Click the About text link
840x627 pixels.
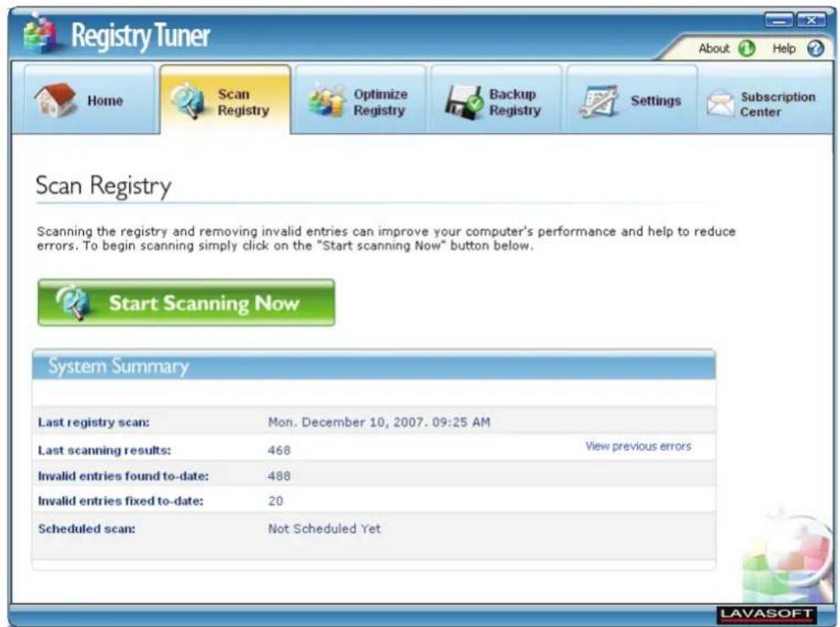[713, 49]
